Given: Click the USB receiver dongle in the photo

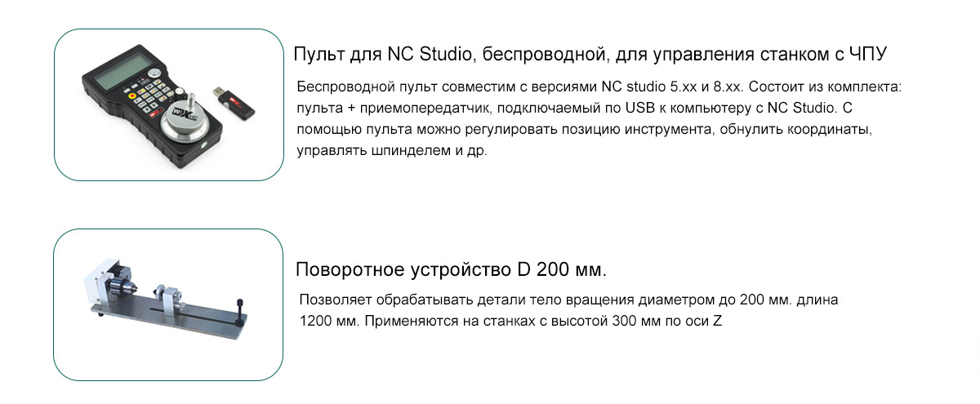Looking at the screenshot, I should click(233, 102).
